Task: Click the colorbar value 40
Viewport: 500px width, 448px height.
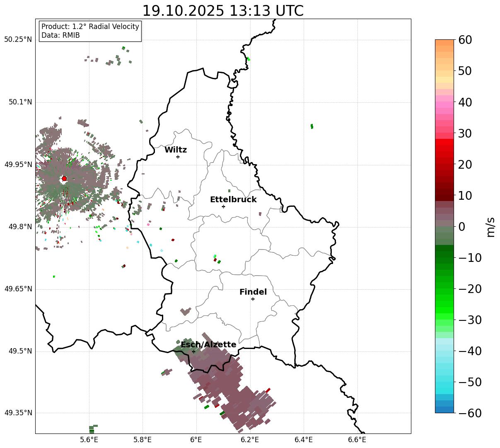Action: (x=465, y=102)
